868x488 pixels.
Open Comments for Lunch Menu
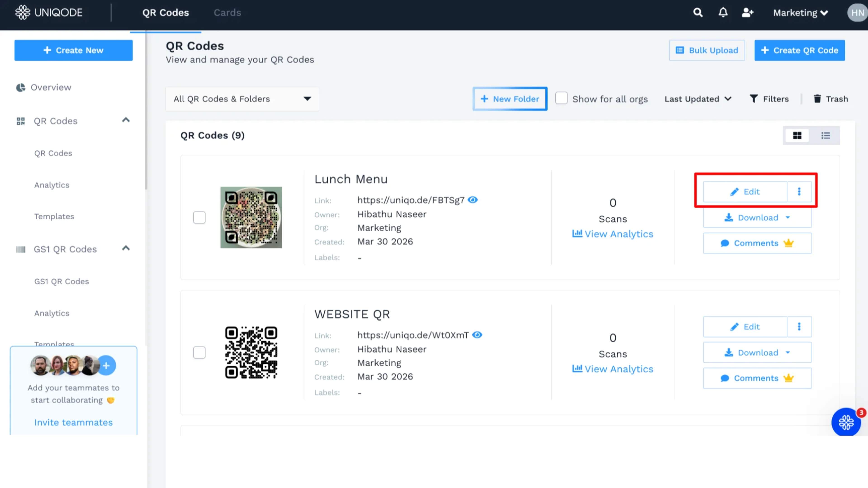tap(757, 243)
